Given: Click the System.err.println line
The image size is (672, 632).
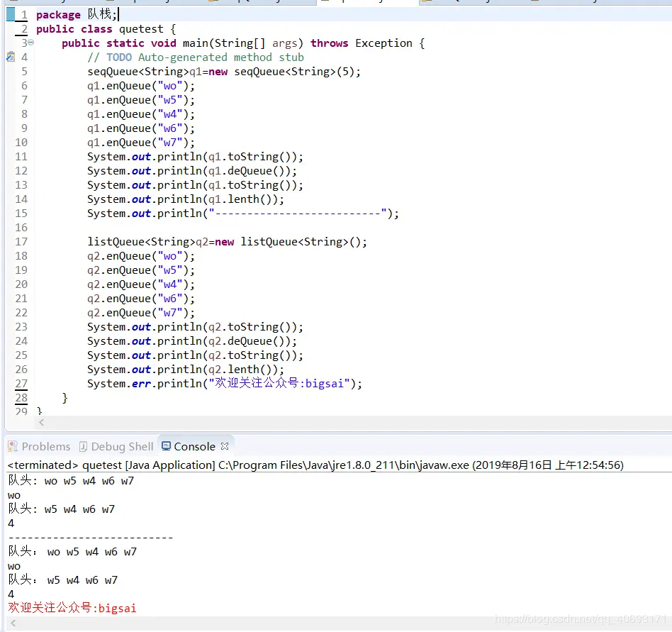Looking at the screenshot, I should pos(225,383).
